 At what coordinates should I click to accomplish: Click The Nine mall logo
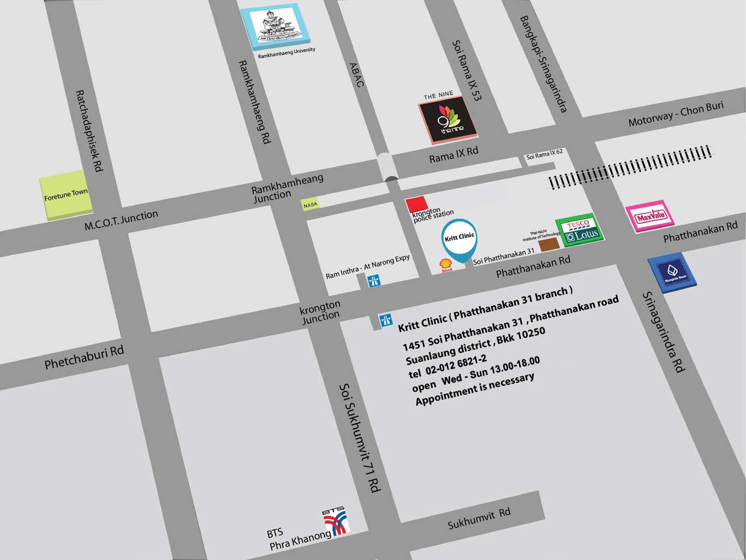pyautogui.click(x=449, y=120)
